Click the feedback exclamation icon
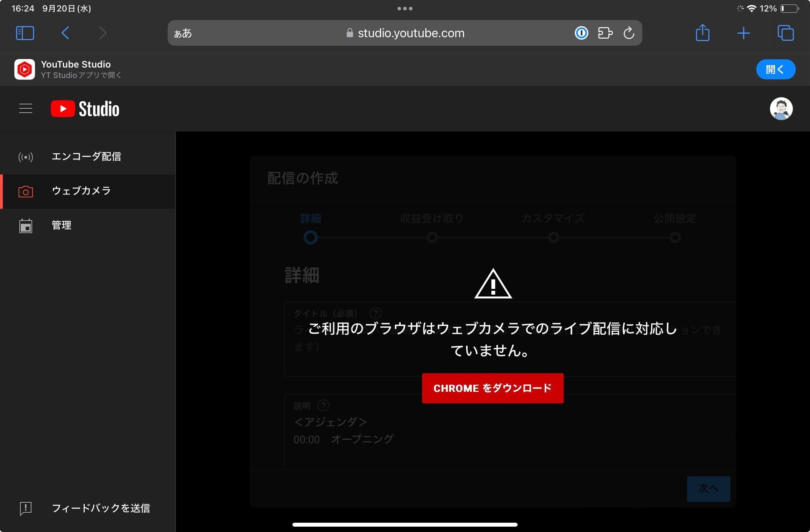810x532 pixels. pos(26,509)
